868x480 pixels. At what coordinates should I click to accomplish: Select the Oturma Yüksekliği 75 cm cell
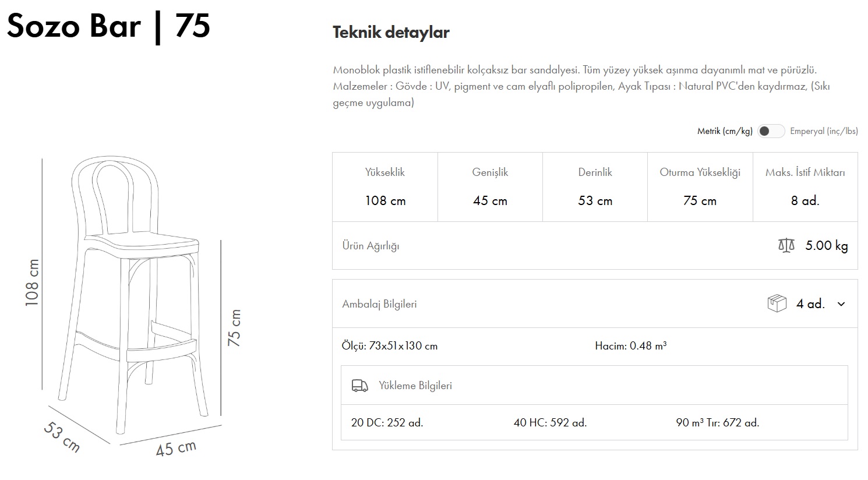coord(700,187)
